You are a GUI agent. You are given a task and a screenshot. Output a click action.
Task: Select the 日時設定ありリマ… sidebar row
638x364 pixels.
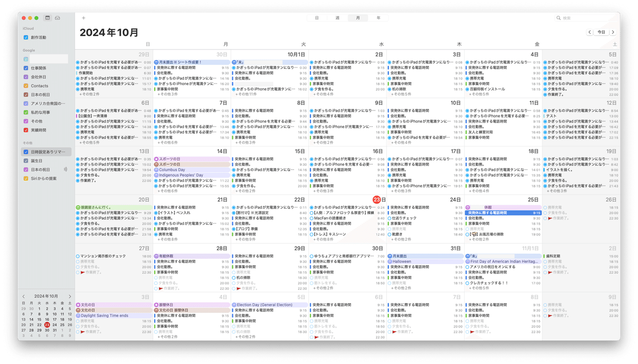point(46,152)
